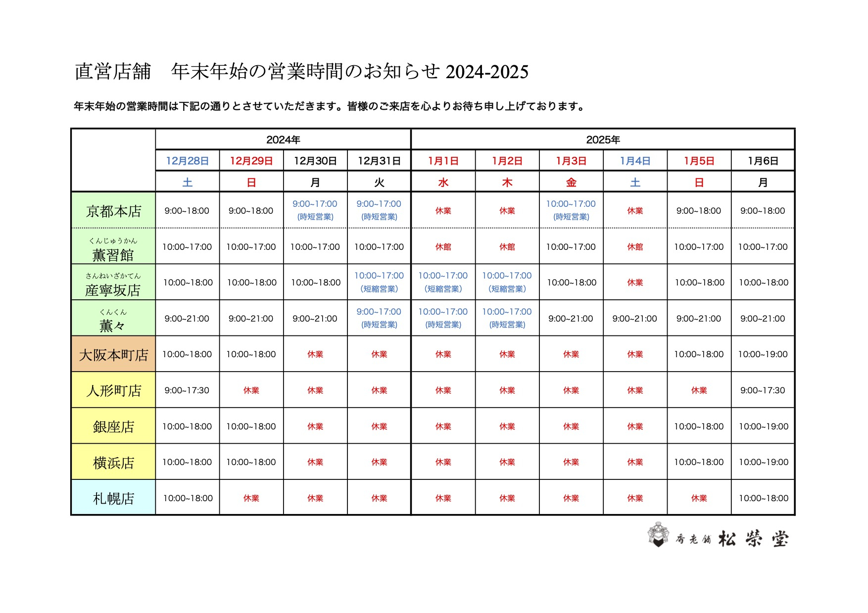This screenshot has width=868, height=613.
Task: Click the 人形町店 store row label
Action: pyautogui.click(x=113, y=391)
